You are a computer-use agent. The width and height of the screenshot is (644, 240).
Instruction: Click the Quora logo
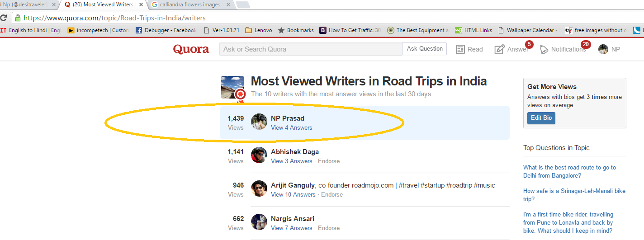tap(191, 49)
